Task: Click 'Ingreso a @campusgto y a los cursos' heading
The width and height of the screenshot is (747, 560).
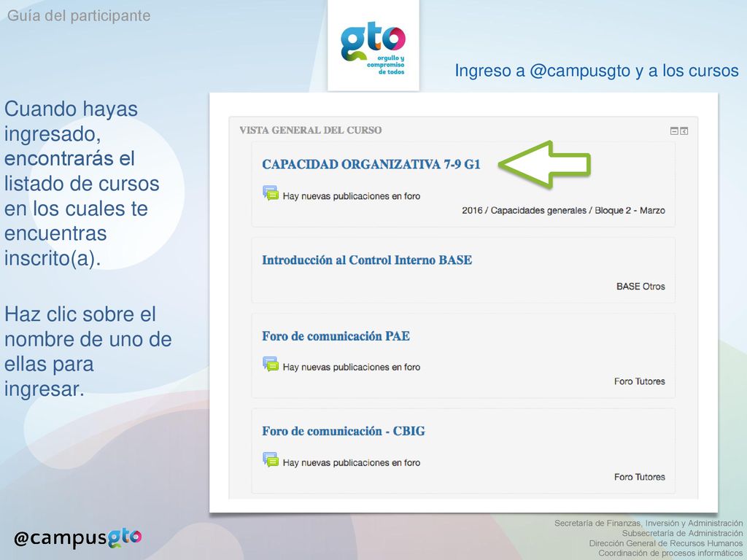Action: pos(597,71)
